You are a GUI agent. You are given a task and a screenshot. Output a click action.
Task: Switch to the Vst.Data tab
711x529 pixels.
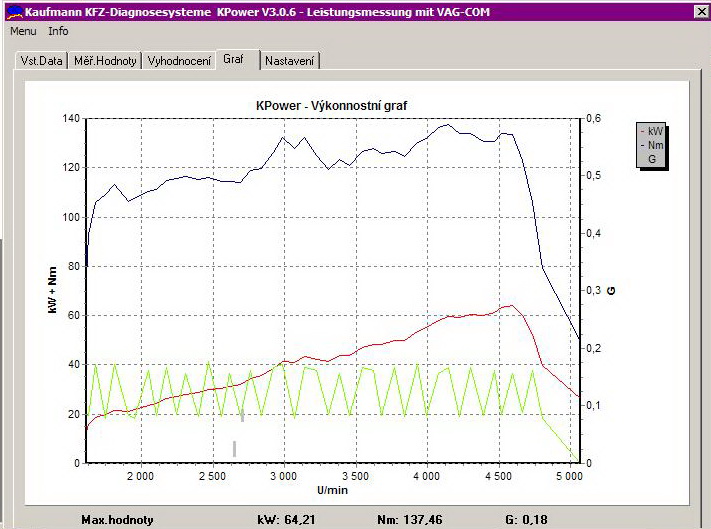click(x=41, y=61)
